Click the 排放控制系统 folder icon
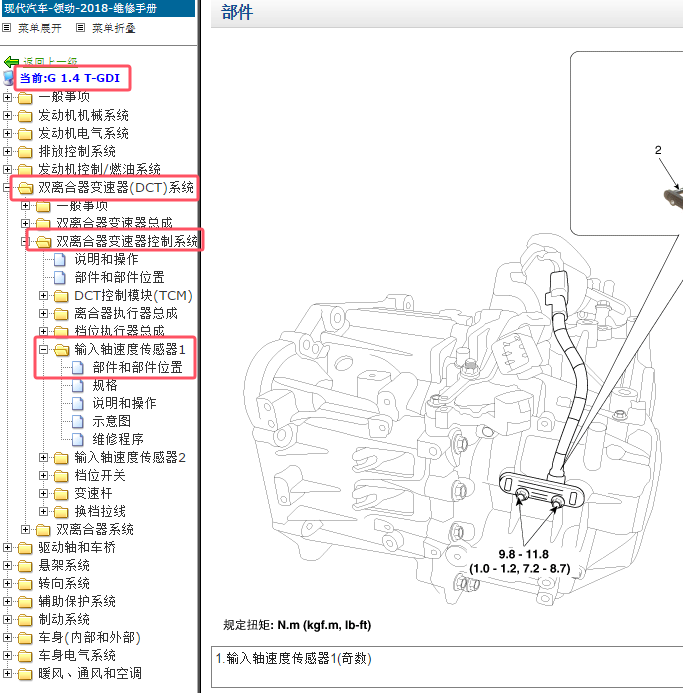Viewport: 683px width, 693px height. (25, 152)
